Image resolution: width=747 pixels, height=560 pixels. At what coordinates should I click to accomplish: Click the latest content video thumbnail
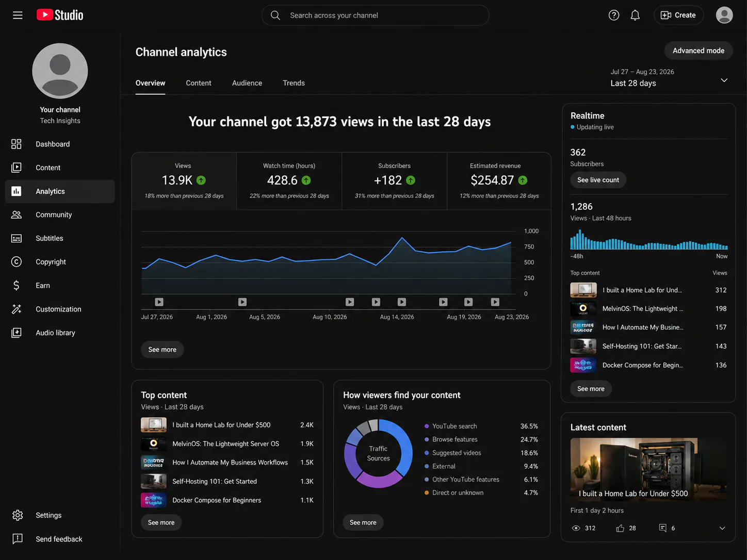[649, 470]
